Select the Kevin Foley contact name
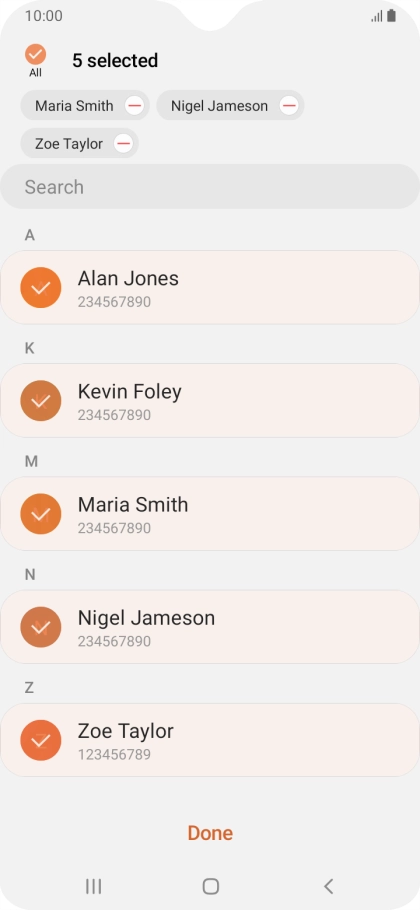420x910 pixels. coord(129,392)
